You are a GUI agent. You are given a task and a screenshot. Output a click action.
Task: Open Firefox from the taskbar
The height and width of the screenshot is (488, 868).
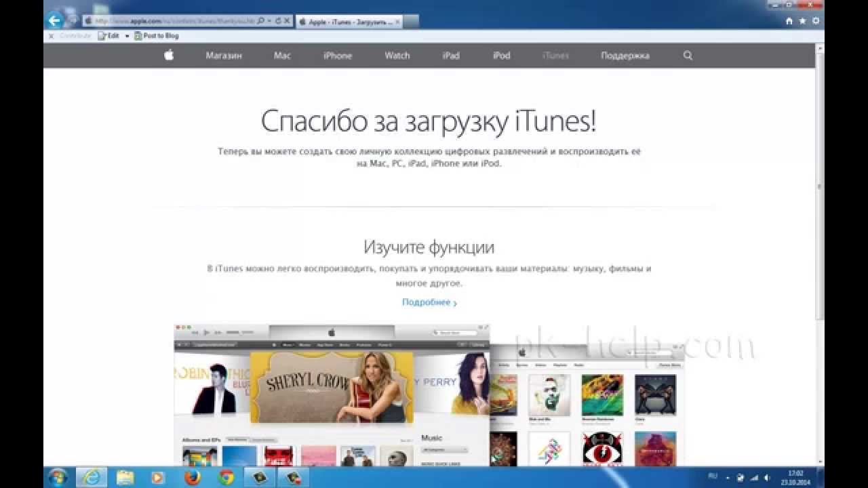click(x=193, y=477)
